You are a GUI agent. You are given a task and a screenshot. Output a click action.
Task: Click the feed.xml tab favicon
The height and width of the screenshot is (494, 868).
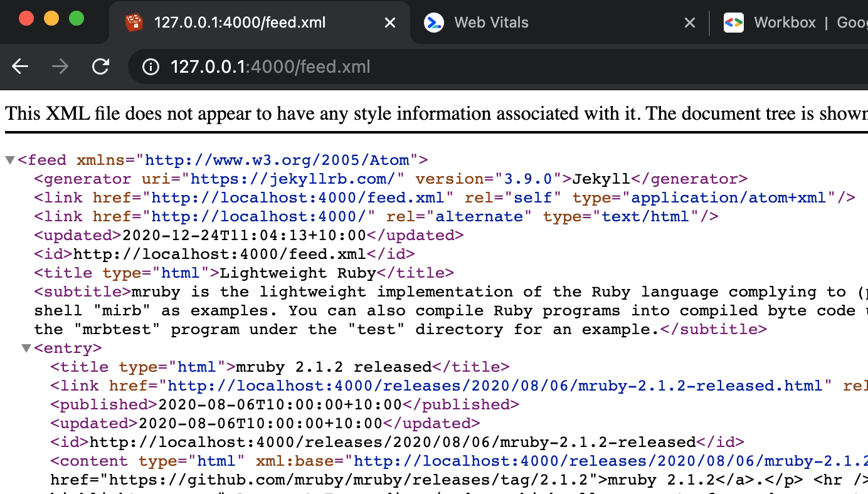click(x=134, y=23)
